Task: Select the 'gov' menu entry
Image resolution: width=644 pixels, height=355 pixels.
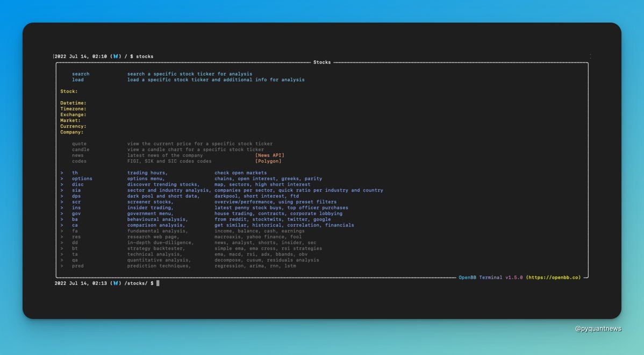Action: pyautogui.click(x=76, y=214)
